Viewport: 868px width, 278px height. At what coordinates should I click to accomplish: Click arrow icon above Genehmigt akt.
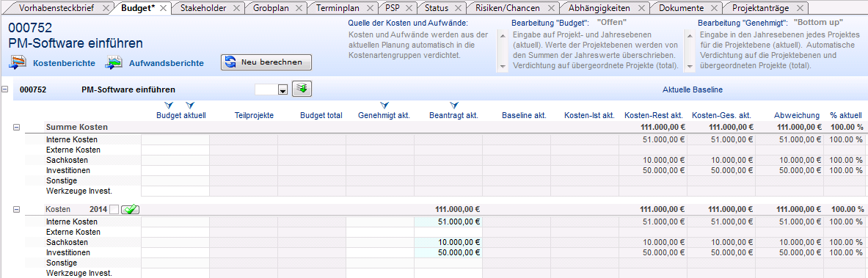[x=384, y=105]
